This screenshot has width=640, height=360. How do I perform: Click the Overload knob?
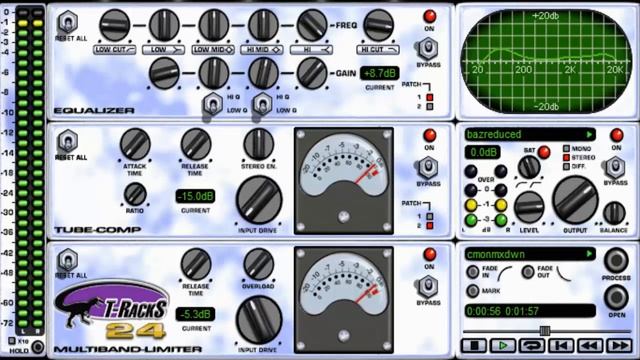[x=258, y=264]
